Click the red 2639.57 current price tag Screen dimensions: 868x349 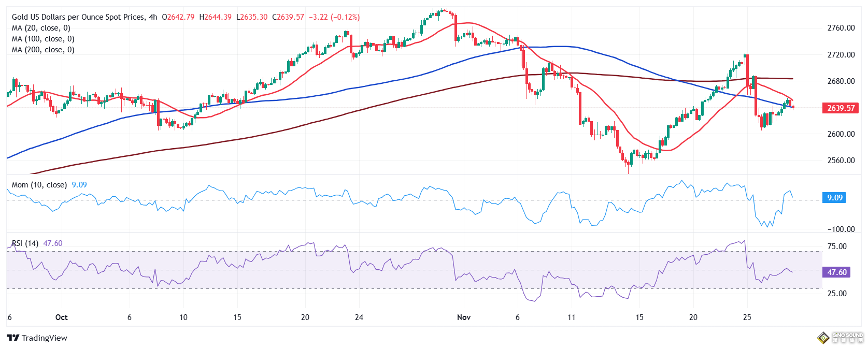840,108
